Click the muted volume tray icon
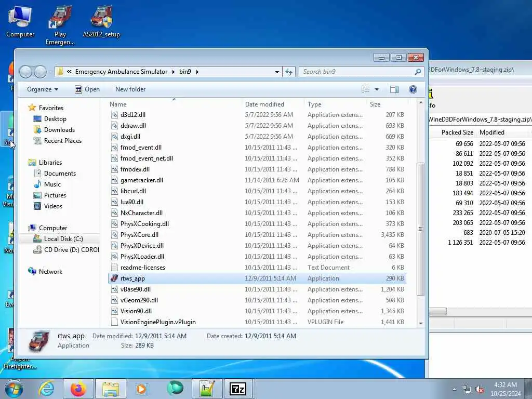 click(x=480, y=390)
